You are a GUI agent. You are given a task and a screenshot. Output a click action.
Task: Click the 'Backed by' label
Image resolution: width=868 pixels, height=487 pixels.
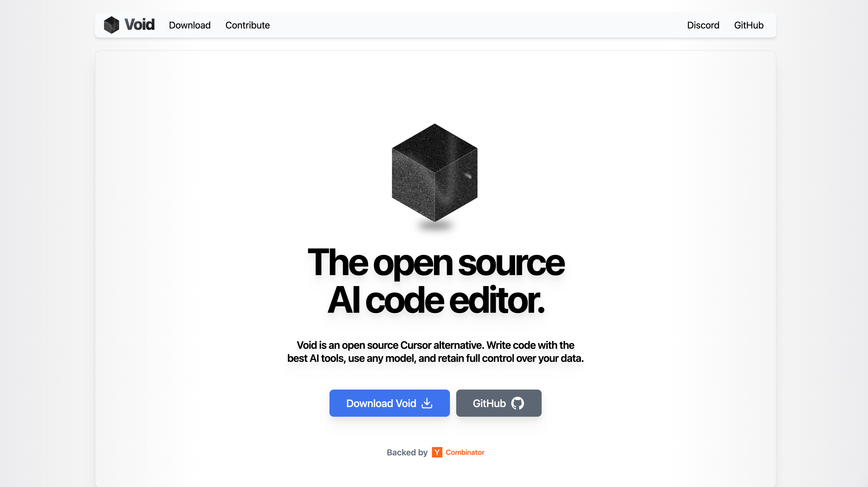point(407,452)
